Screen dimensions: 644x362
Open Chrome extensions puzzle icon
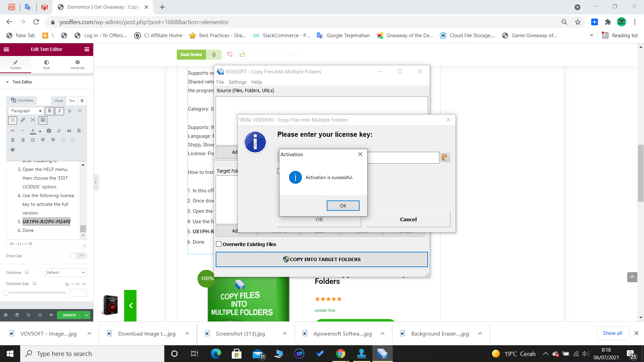pyautogui.click(x=608, y=22)
